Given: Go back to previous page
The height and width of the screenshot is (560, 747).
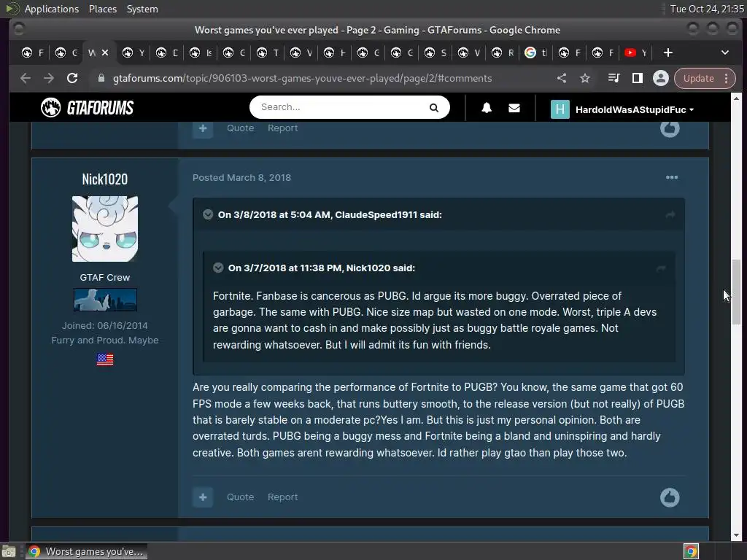Looking at the screenshot, I should (x=26, y=78).
